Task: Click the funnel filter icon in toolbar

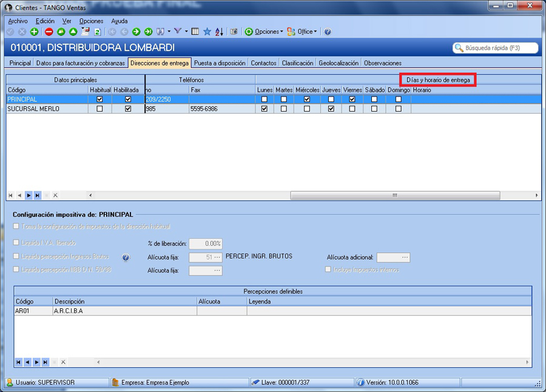Action: [178, 32]
